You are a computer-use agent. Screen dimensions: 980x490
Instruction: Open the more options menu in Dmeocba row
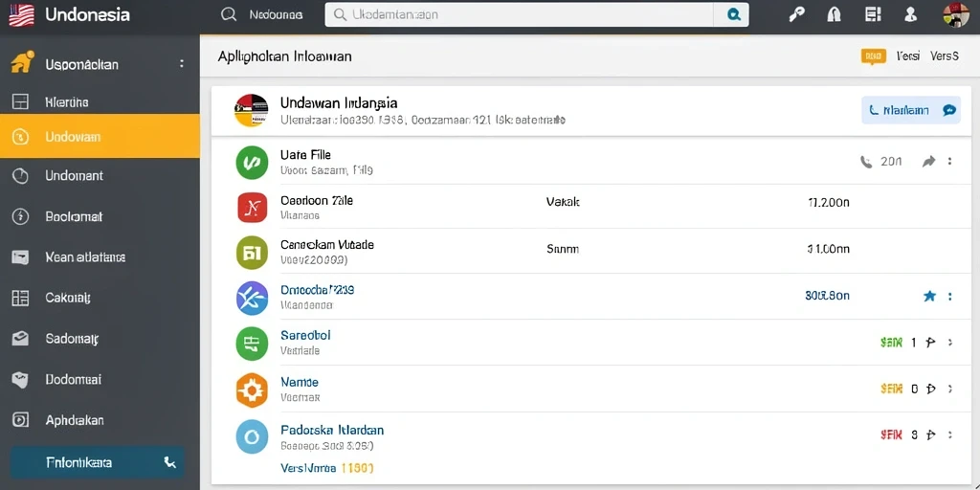pyautogui.click(x=949, y=297)
